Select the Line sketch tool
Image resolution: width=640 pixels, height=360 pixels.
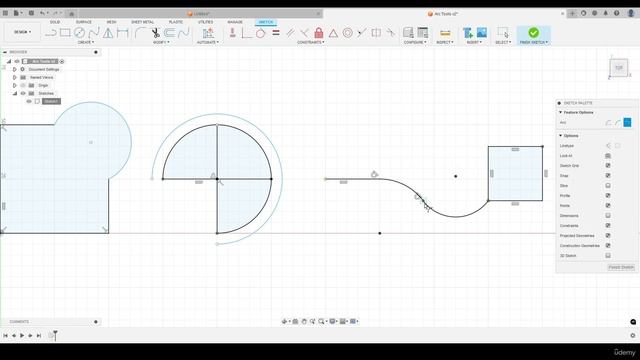pos(51,33)
